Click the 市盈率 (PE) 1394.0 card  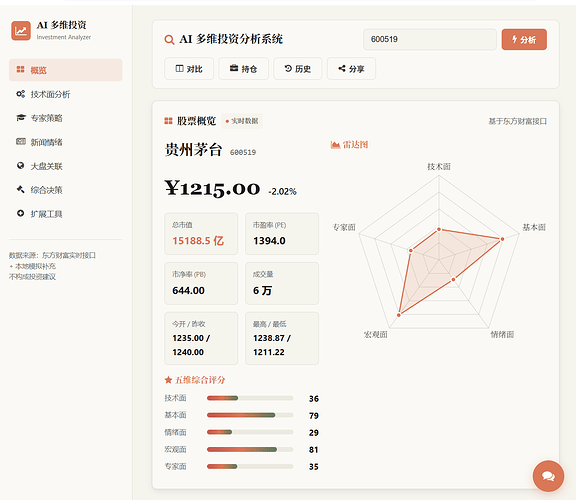282,234
